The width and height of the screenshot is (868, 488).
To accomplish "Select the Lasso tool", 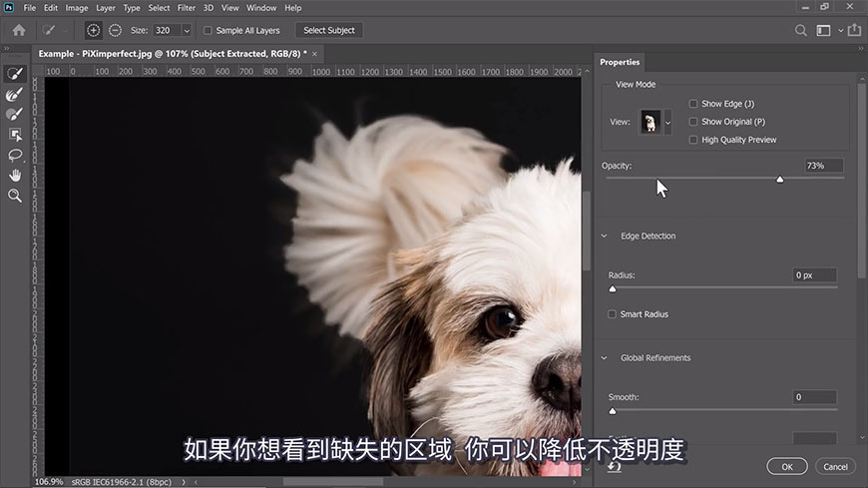I will 15,155.
